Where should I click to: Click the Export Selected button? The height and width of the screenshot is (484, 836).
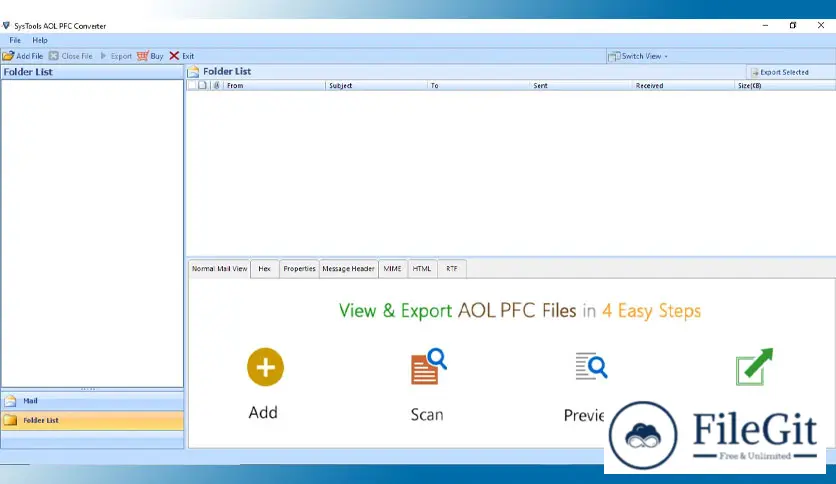coord(779,72)
